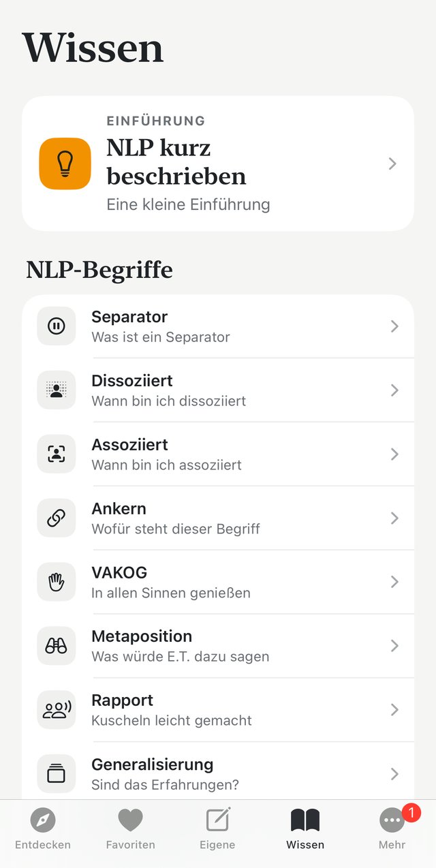Tap the chevron on the Rapport row
The height and width of the screenshot is (868, 436).
394,710
